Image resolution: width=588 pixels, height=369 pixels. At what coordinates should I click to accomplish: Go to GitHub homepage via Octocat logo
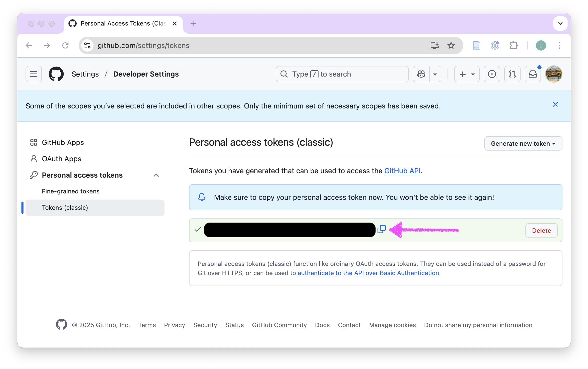tap(56, 74)
